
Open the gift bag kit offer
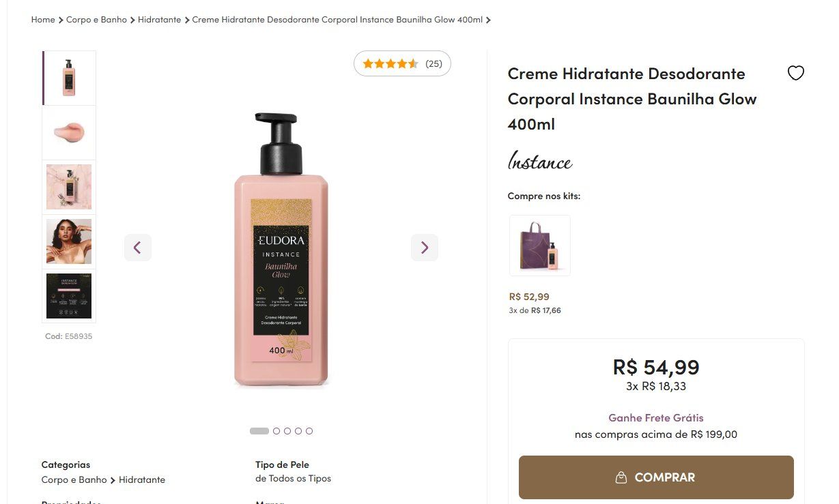tap(539, 246)
